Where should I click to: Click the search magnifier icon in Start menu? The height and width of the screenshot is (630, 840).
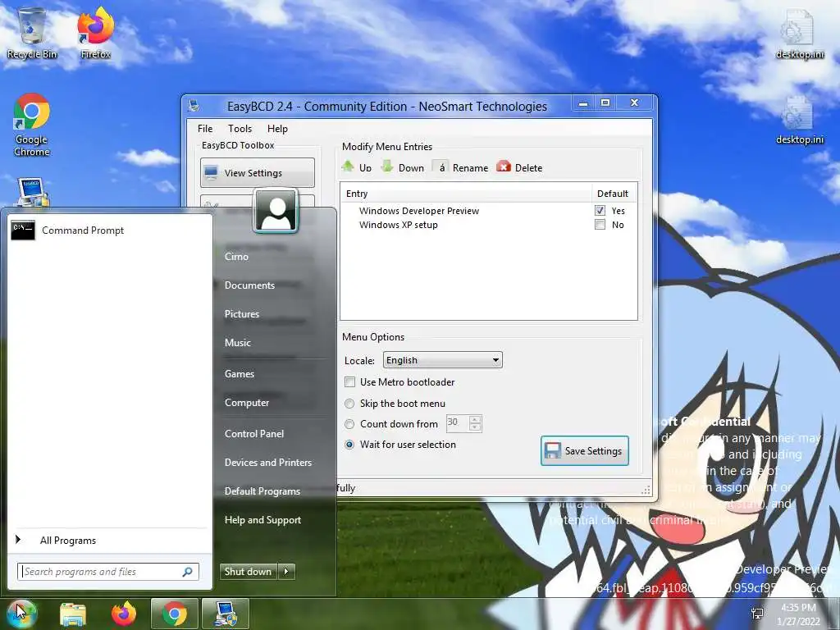click(188, 572)
